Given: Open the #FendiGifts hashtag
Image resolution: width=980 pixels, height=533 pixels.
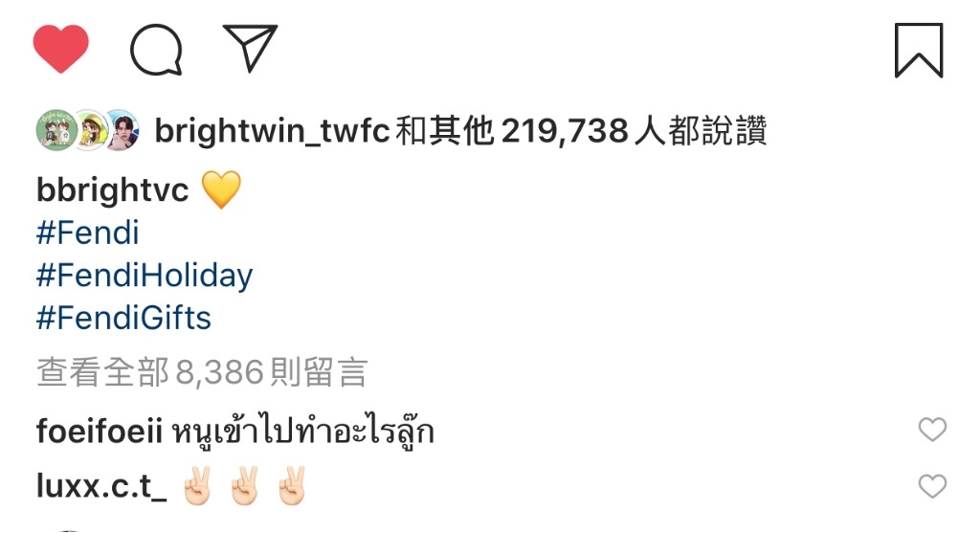Looking at the screenshot, I should pos(123,318).
